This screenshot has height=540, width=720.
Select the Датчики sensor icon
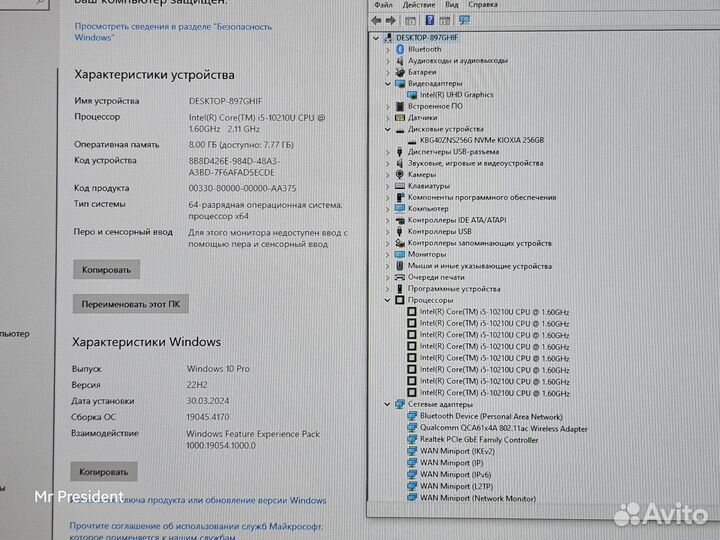(x=400, y=118)
